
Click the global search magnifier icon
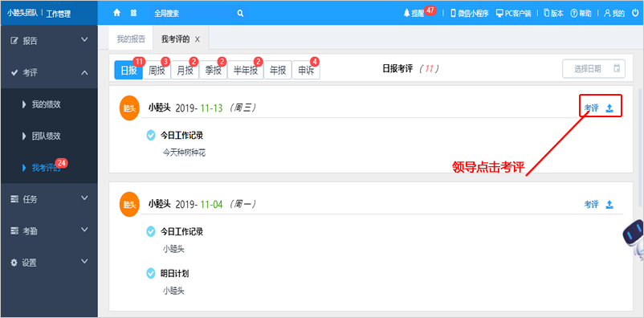tap(240, 13)
